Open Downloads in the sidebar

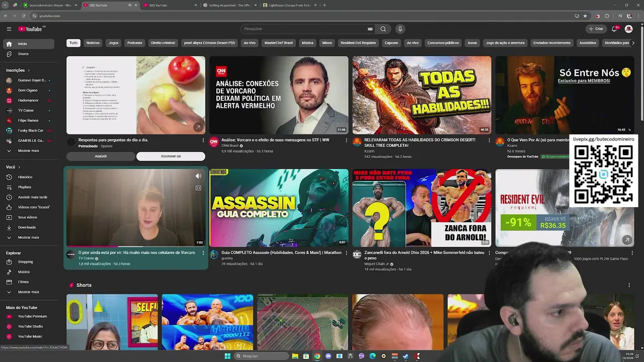28,227
